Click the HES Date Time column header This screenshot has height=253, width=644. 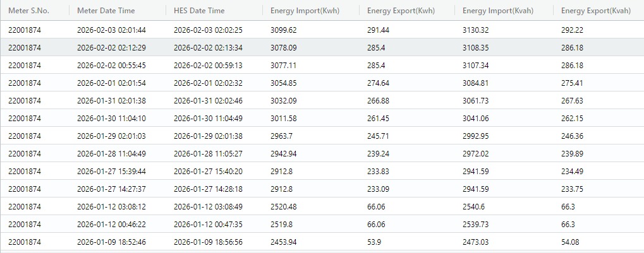[x=199, y=11]
